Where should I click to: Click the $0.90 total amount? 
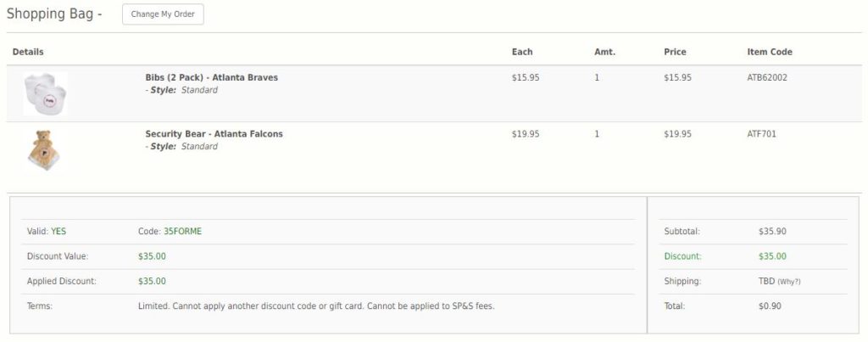(x=770, y=306)
